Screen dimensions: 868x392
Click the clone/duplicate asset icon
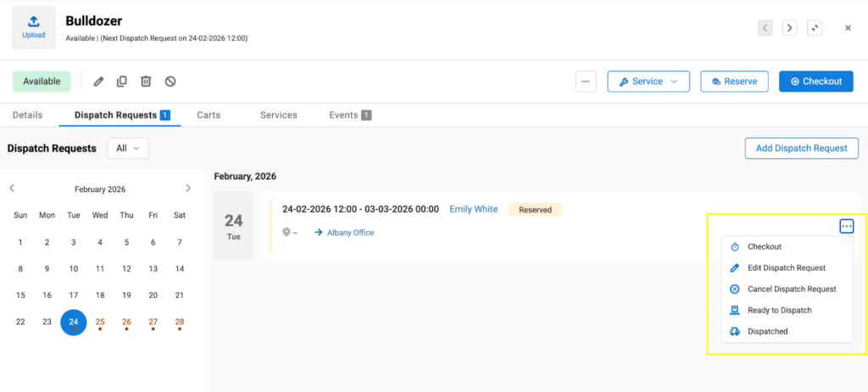(x=122, y=81)
